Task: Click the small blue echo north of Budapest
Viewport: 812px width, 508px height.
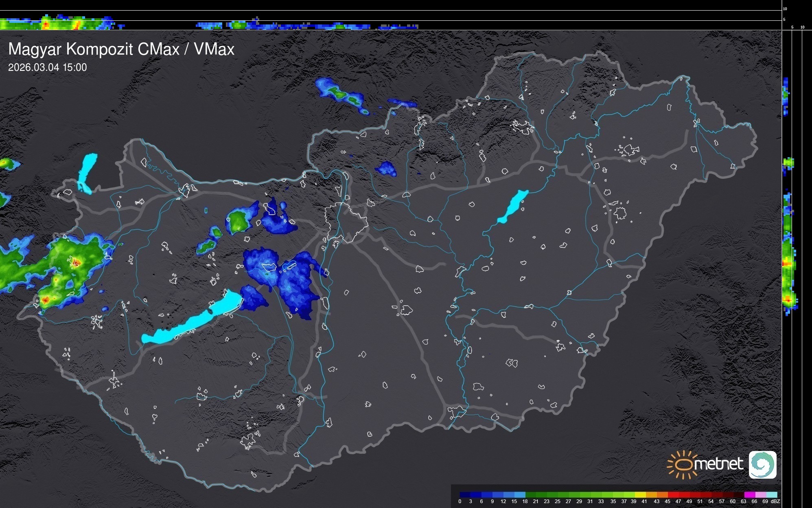Action: (386, 168)
